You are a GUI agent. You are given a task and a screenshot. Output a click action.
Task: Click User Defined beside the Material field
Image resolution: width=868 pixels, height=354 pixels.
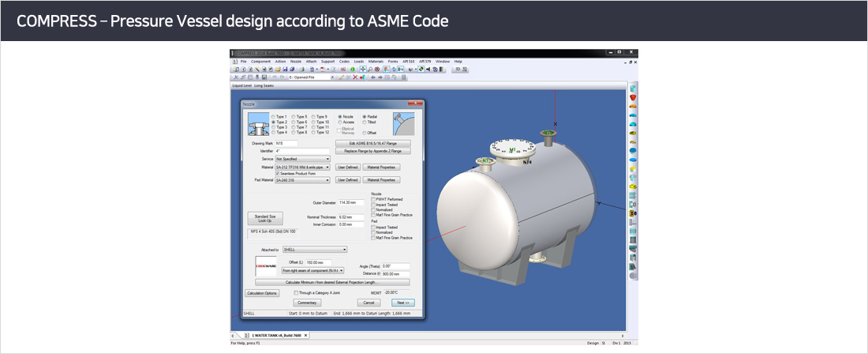[x=348, y=168]
